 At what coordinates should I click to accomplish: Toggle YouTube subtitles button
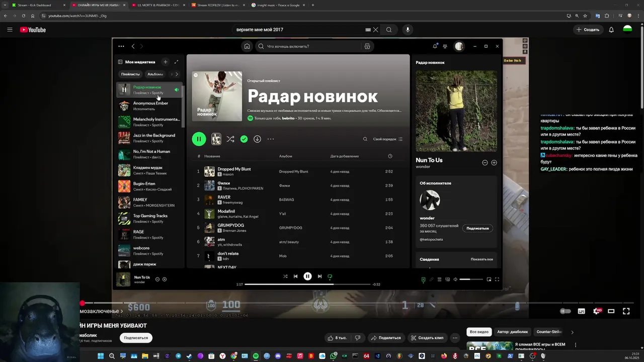[582, 311]
